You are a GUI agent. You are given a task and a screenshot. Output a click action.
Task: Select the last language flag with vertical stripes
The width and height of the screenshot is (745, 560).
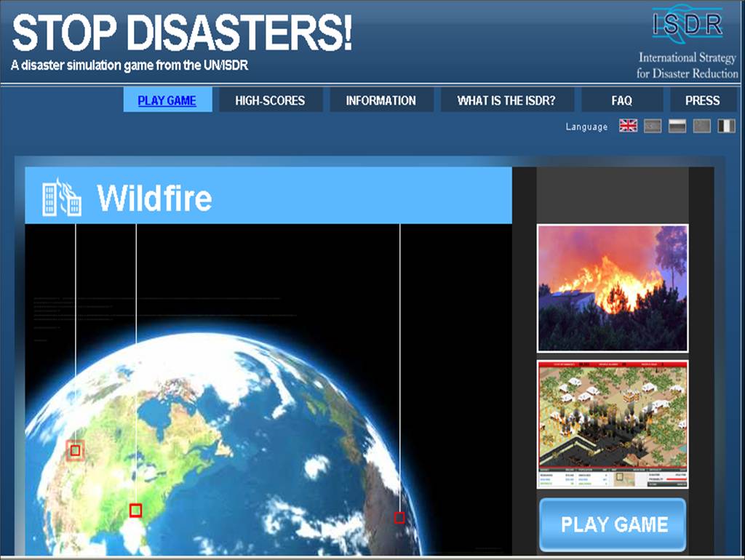[726, 126]
